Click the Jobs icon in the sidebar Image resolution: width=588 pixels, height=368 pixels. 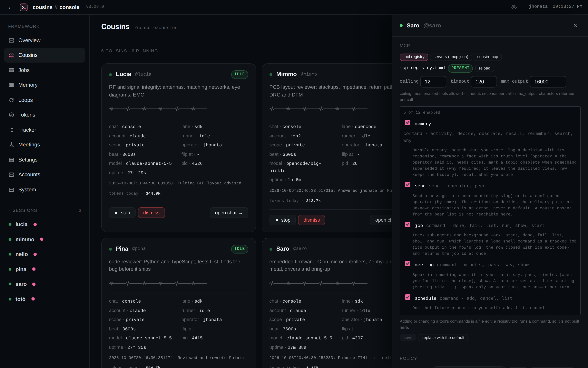point(11,70)
